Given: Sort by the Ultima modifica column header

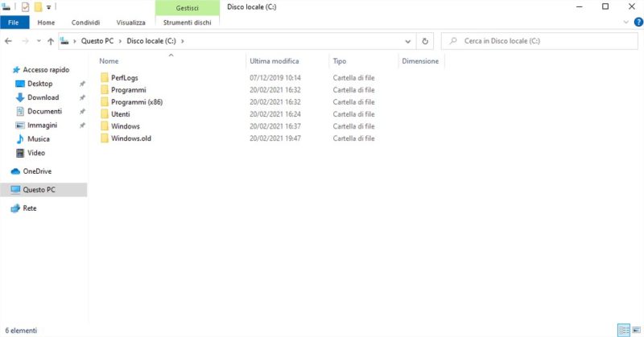Looking at the screenshot, I should point(274,61).
